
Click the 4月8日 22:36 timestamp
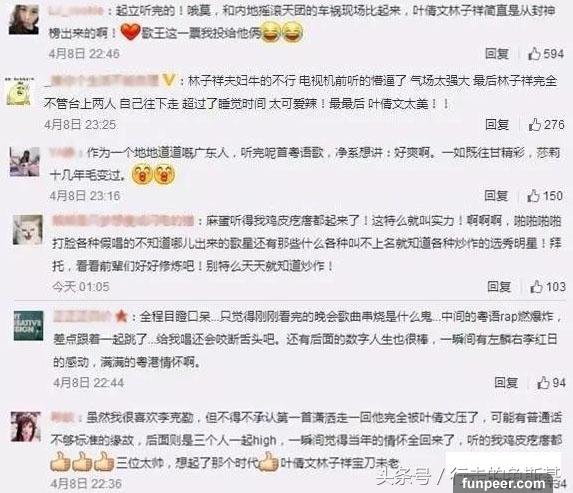coord(86,484)
